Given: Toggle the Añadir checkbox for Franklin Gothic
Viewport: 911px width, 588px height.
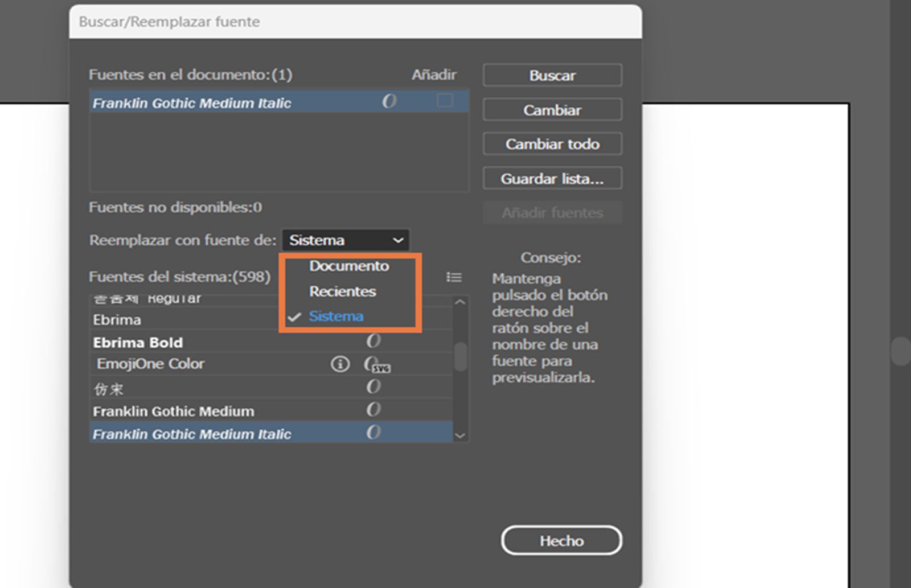Looking at the screenshot, I should click(445, 101).
